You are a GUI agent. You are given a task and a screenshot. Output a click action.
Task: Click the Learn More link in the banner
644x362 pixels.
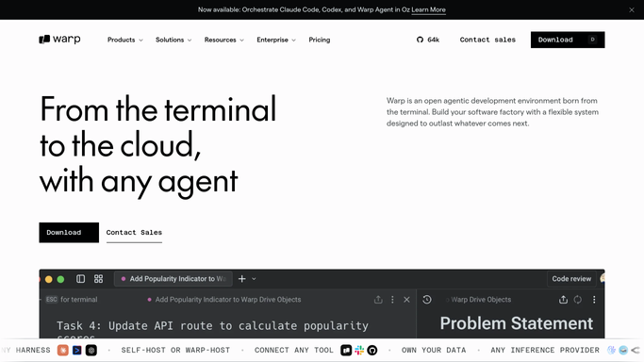pos(428,9)
